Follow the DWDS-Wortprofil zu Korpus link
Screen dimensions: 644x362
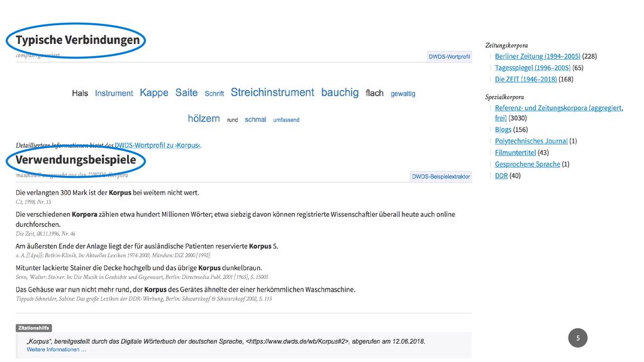coord(157,145)
